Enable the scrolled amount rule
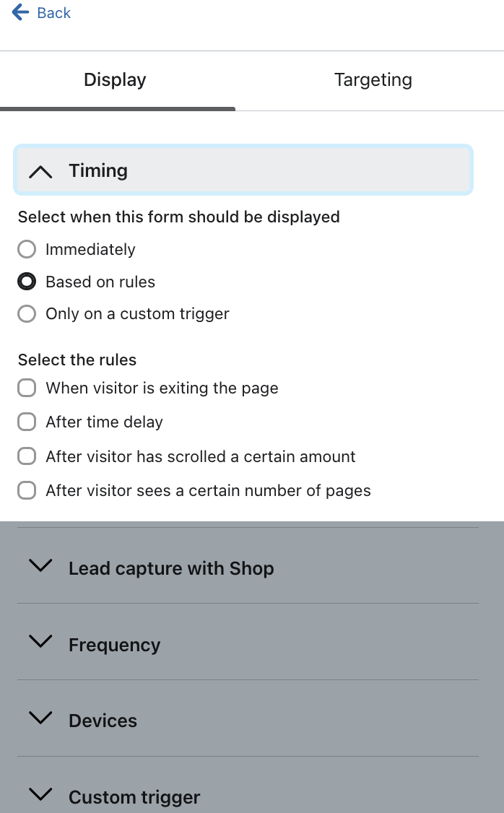Screen dimensions: 504x813 point(27,456)
